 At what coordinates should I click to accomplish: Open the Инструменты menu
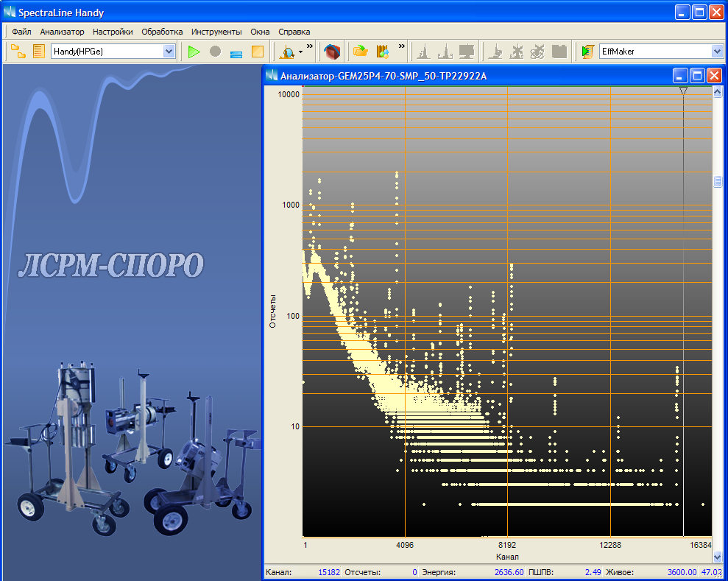click(216, 32)
